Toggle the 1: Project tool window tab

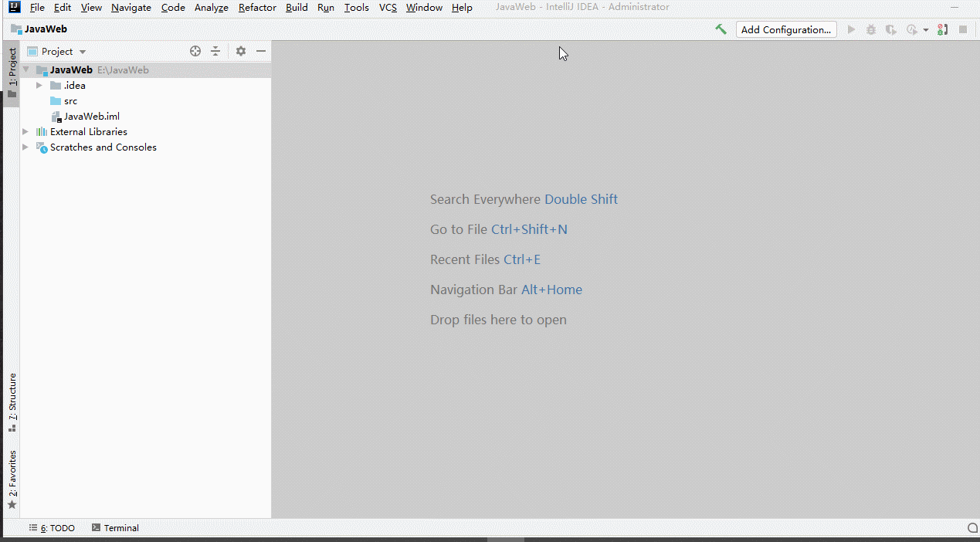click(12, 73)
